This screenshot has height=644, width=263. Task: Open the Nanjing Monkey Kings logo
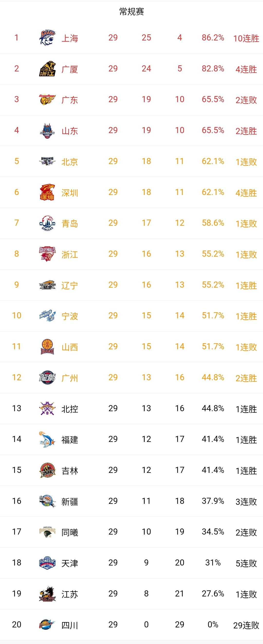pos(47,532)
